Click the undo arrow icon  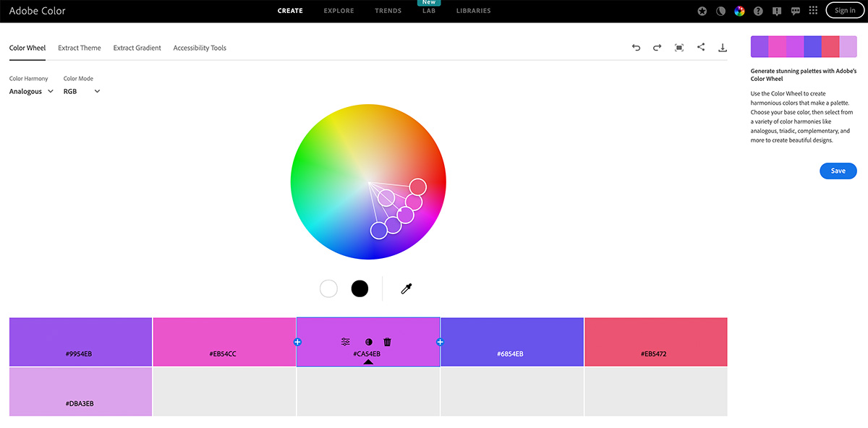pos(636,48)
